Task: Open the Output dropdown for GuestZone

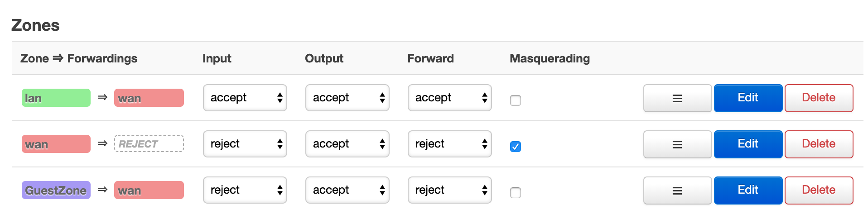Action: 347,190
